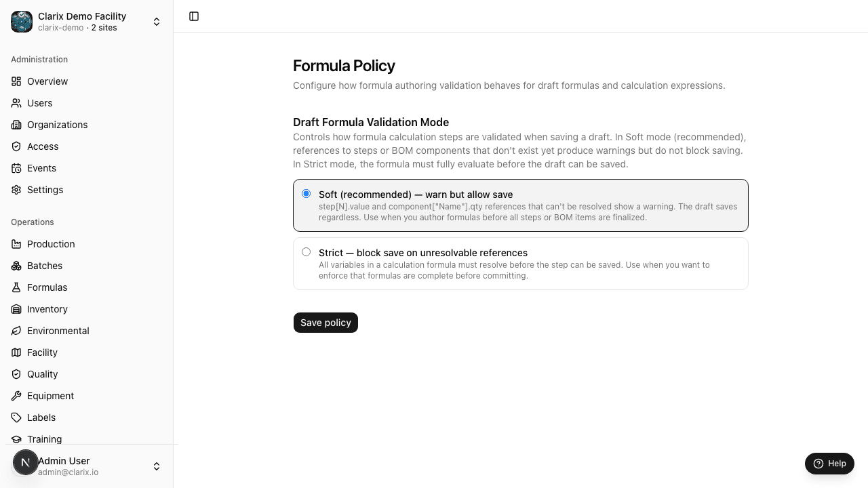Select the Strict validation radio button

[307, 252]
